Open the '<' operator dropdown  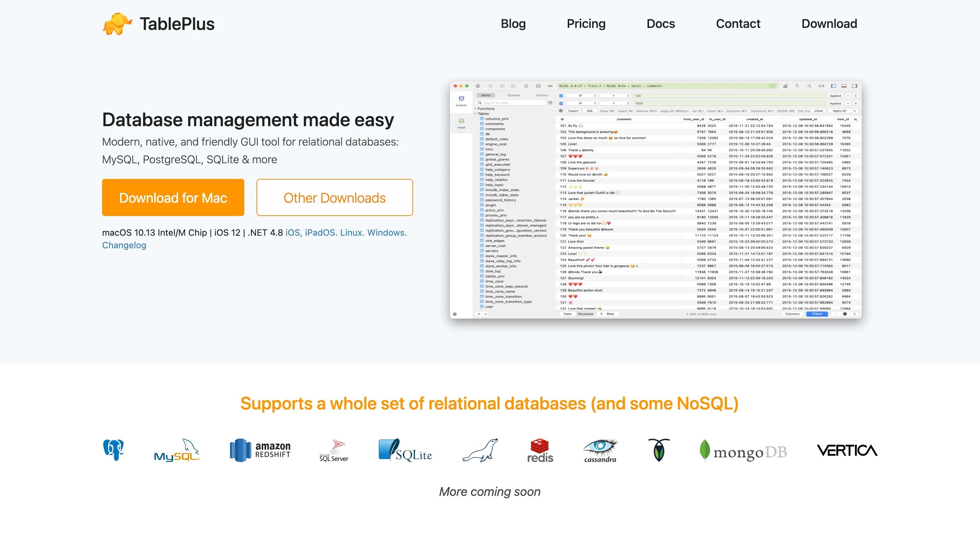pos(615,103)
